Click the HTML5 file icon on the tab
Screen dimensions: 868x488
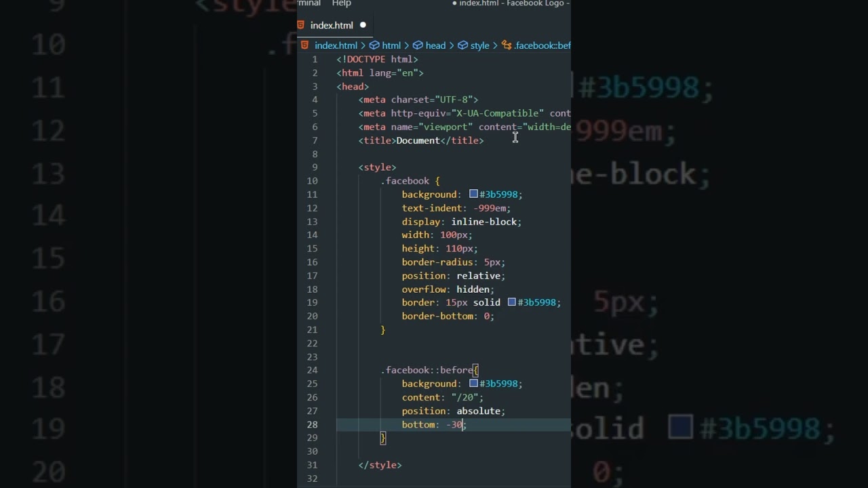[x=301, y=25]
